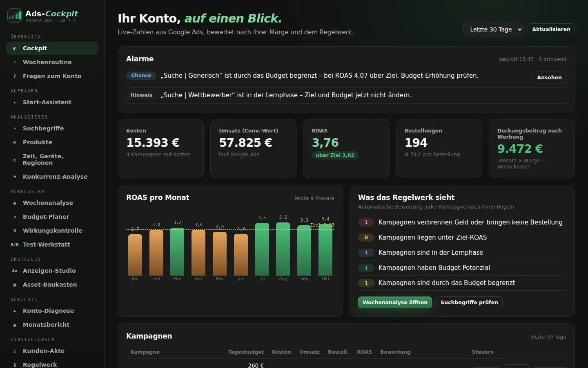Click the icon beside Wochenanalyse
Viewport: 588px width, 368px height.
pyautogui.click(x=15, y=203)
